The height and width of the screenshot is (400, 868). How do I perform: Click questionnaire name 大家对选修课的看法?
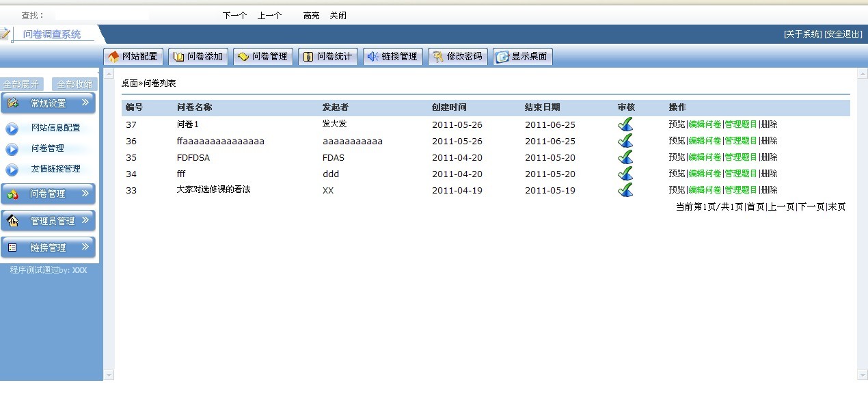click(x=213, y=189)
